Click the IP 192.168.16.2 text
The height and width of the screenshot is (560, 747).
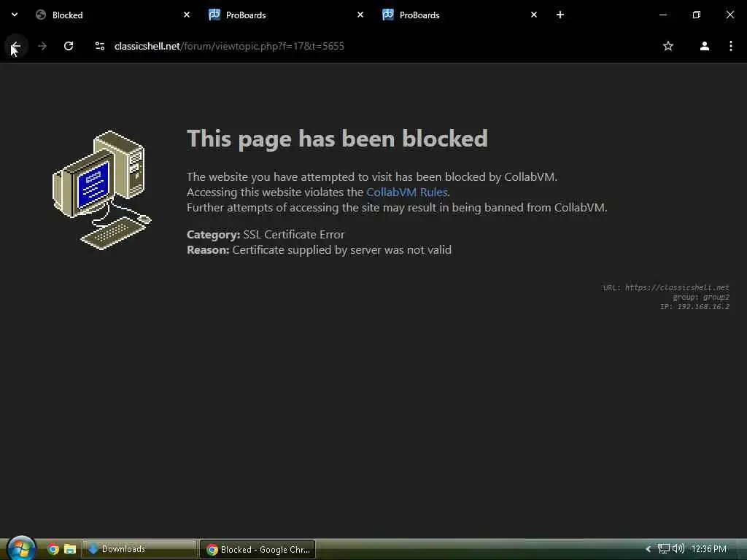(x=694, y=307)
